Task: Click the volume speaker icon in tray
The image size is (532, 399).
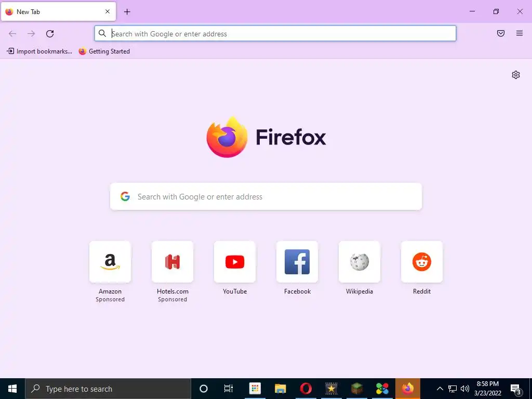Action: pos(465,389)
